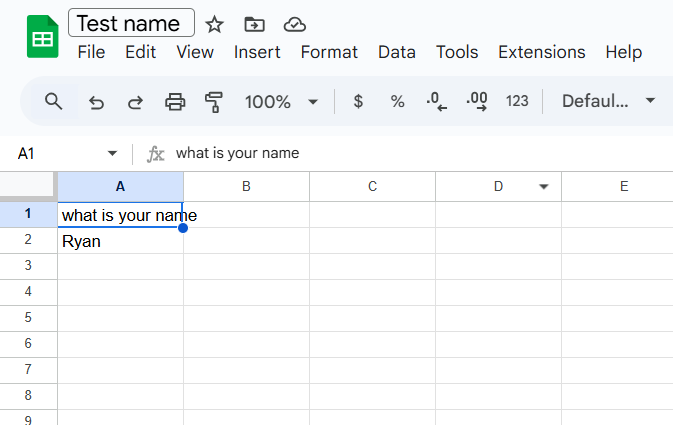Select cell A2 containing Ryan
The image size is (673, 425).
[x=120, y=241]
